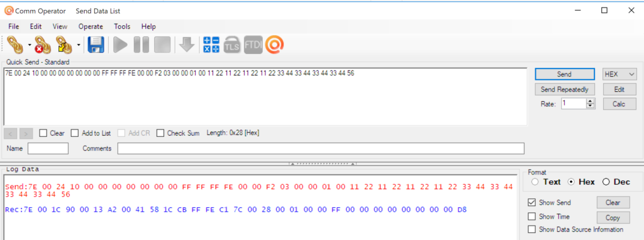The image size is (644, 240).
Task: Maximize the Comm Operator window
Action: coord(604,11)
